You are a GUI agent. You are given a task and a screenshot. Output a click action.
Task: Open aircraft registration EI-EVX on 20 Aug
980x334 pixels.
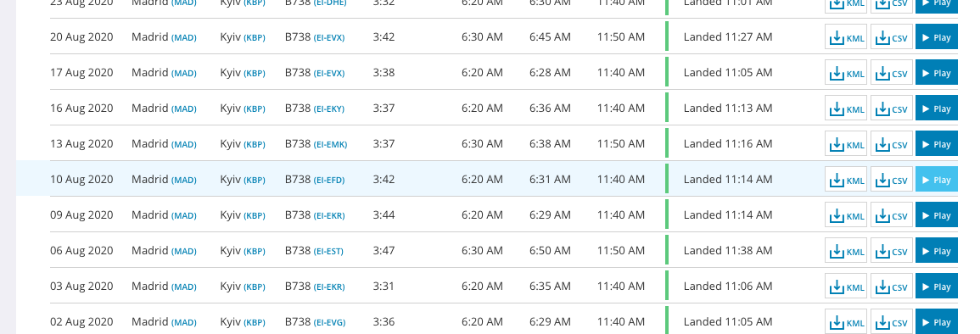[328, 37]
